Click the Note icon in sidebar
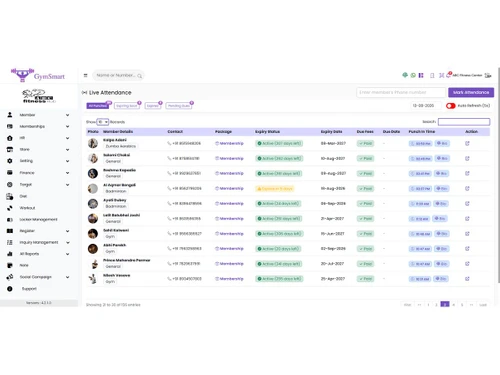 click(x=10, y=265)
